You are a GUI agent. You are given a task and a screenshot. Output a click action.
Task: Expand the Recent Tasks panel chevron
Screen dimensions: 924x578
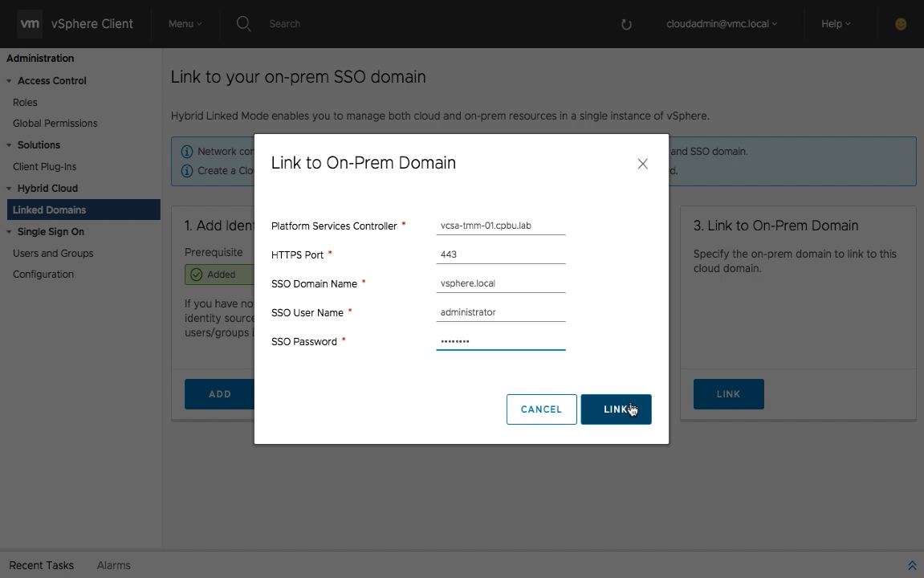pos(911,566)
